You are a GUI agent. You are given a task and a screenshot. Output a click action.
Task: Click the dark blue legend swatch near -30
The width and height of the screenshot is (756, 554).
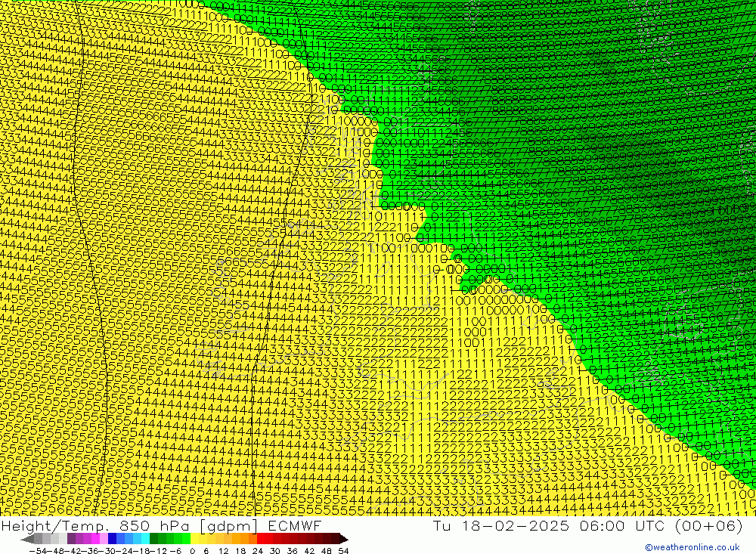pos(112,539)
